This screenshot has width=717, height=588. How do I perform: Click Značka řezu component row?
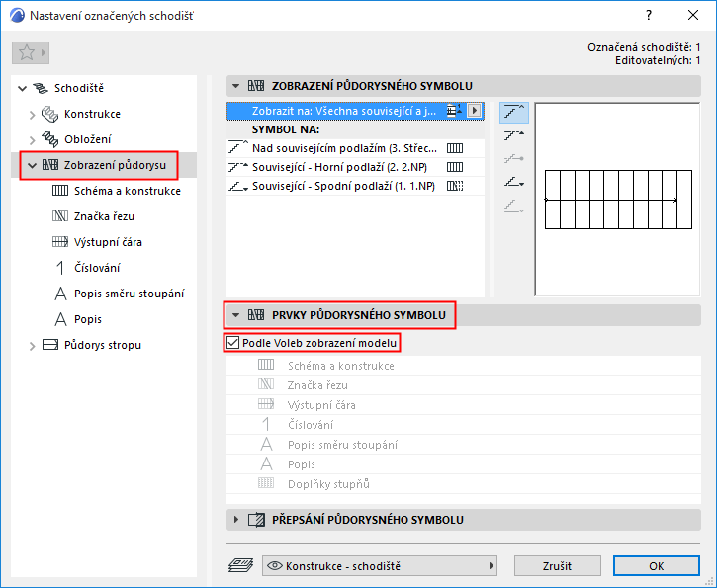(x=464, y=385)
